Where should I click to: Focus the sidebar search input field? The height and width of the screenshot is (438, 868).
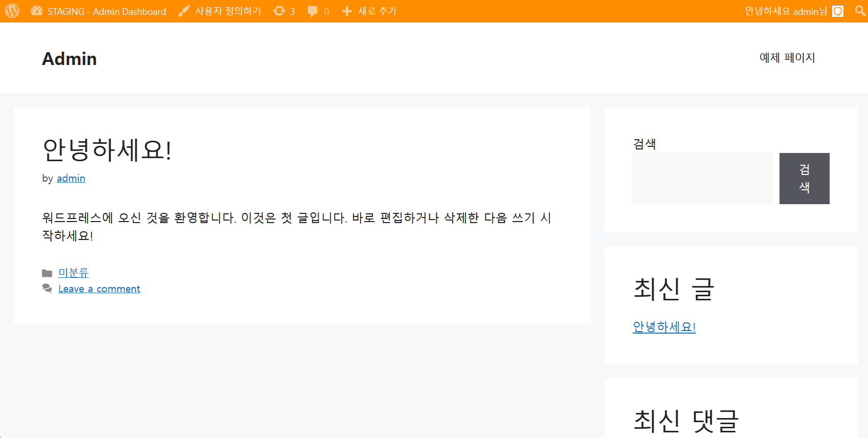point(702,179)
